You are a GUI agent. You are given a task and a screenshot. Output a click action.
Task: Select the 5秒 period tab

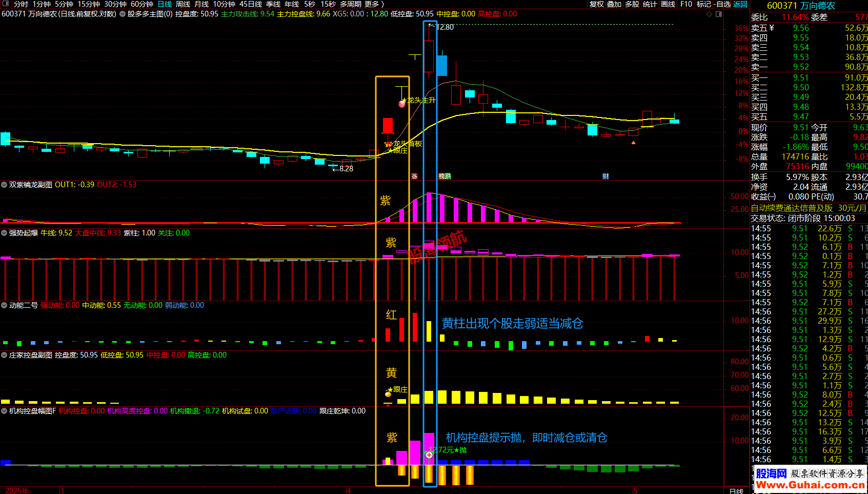coord(310,4)
